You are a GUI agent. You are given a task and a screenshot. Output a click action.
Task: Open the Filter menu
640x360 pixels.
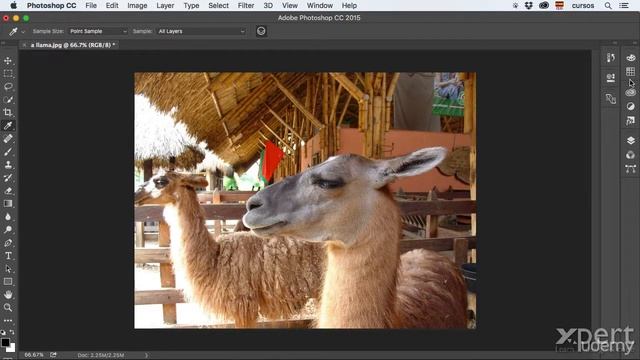(x=246, y=5)
